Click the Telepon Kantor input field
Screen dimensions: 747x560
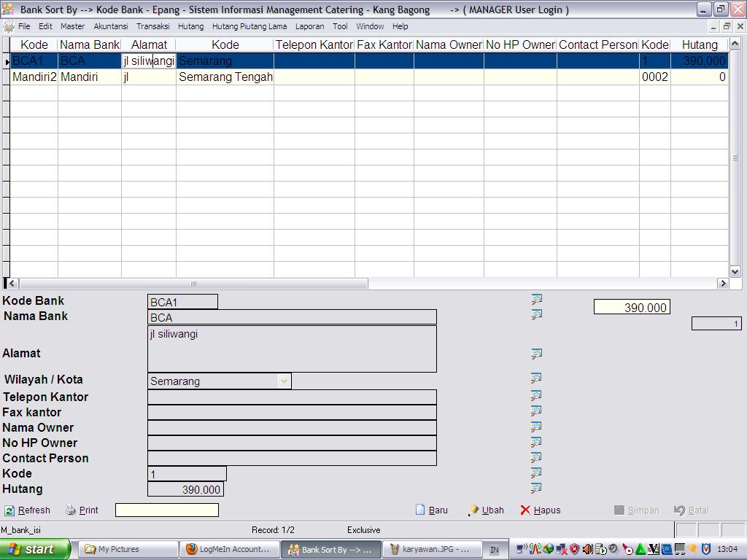292,397
